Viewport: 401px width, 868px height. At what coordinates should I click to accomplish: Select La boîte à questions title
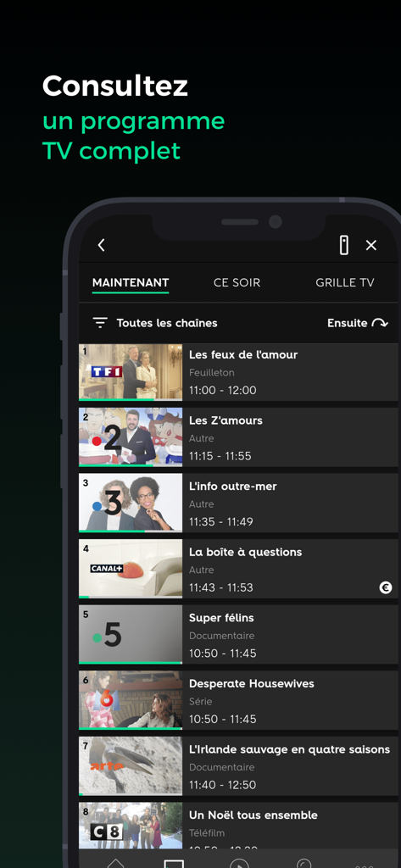pos(245,552)
